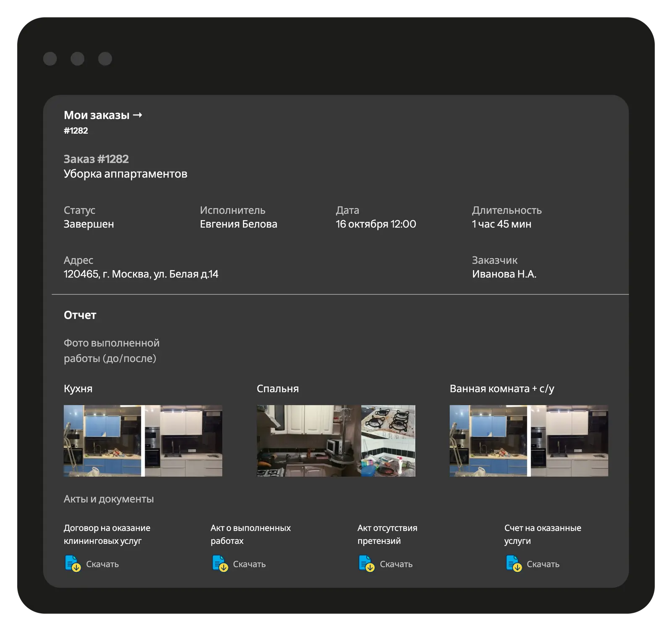The width and height of the screenshot is (672, 631).
Task: Grab the white divider in Ванная комната comparison
Action: [529, 441]
